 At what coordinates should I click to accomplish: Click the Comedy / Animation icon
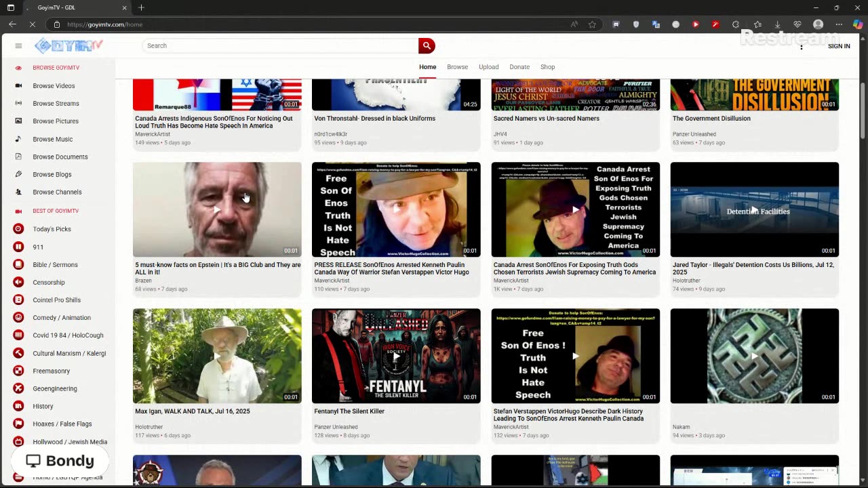[x=18, y=317]
